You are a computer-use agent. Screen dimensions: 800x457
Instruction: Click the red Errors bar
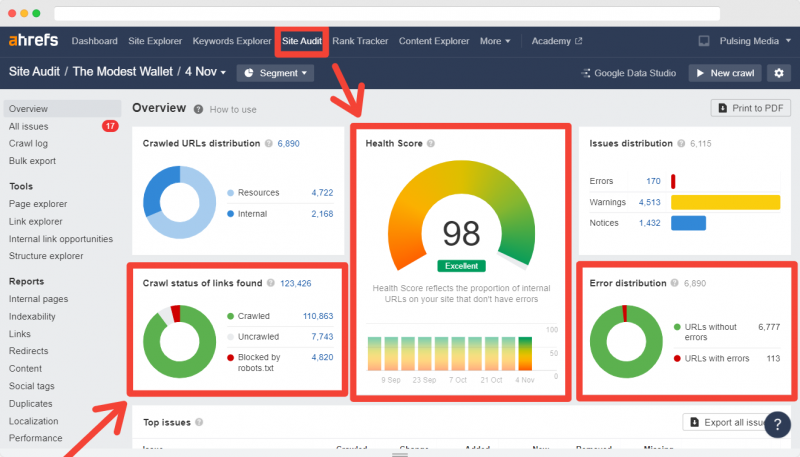pos(673,181)
